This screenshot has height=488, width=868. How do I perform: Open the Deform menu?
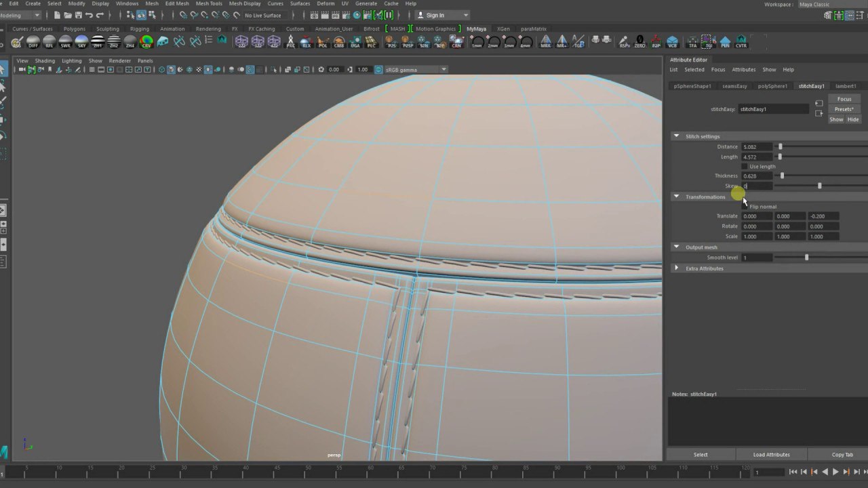coord(325,3)
